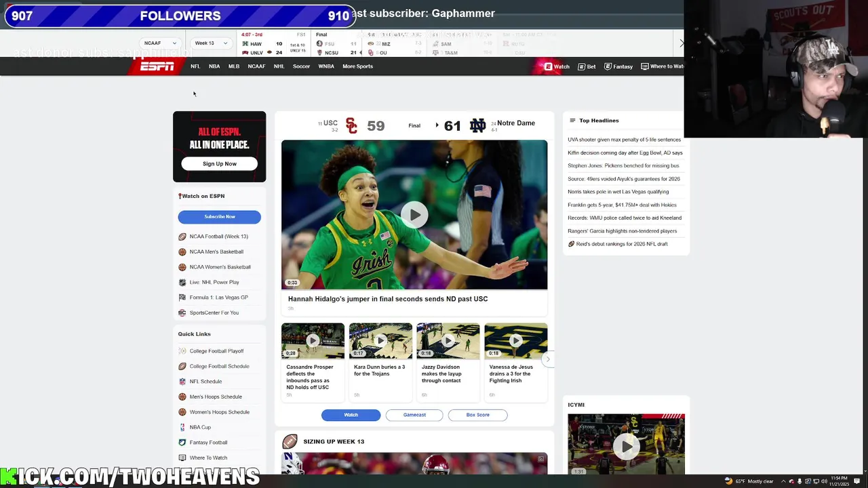Screen dimensions: 868x488
Task: Click the video carousel next arrow
Action: pyautogui.click(x=549, y=359)
